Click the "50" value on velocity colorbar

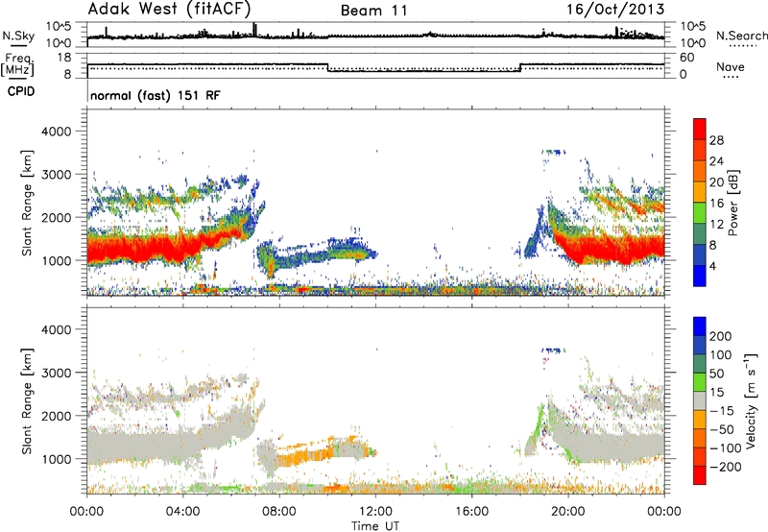tap(716, 374)
